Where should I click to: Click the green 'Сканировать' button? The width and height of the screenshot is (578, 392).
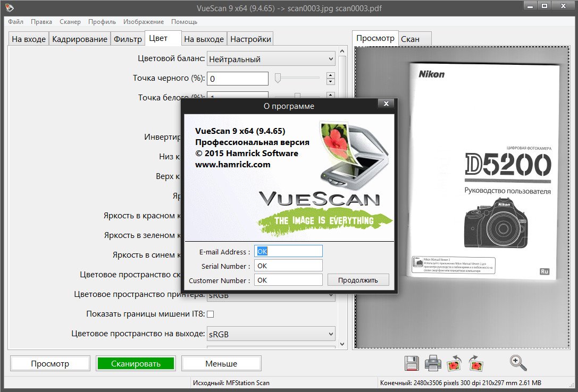[x=136, y=364]
